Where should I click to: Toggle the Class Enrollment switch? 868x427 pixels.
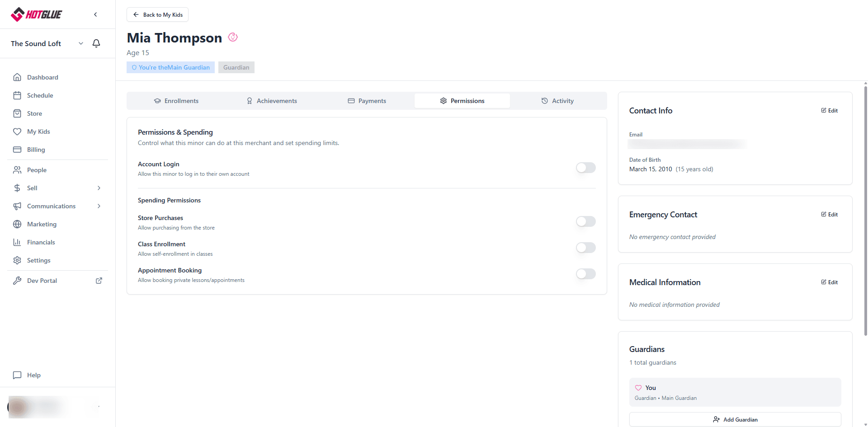tap(585, 248)
